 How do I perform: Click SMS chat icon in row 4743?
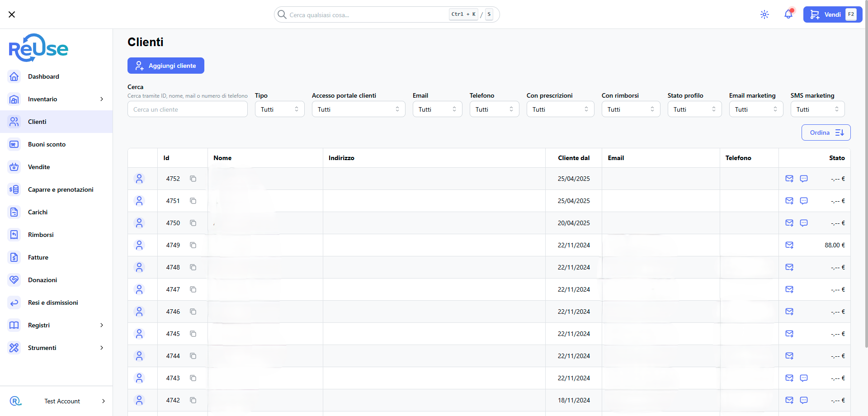[x=804, y=378]
